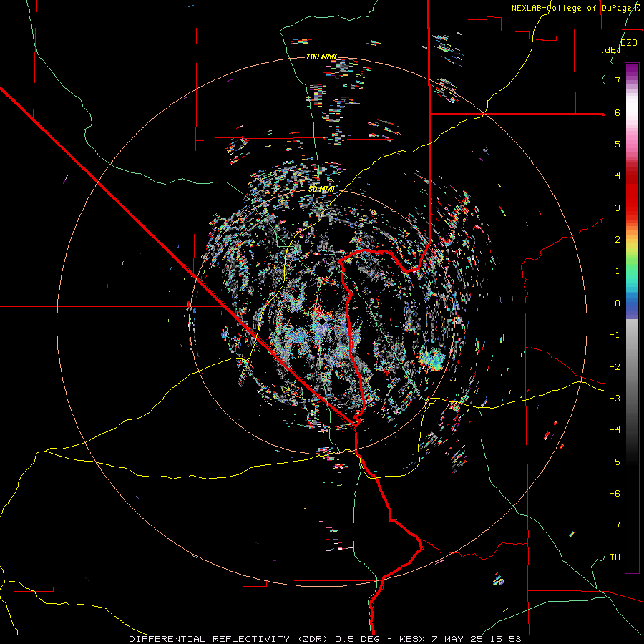Click the "2" value on the color scale
644x644 pixels.
point(618,239)
